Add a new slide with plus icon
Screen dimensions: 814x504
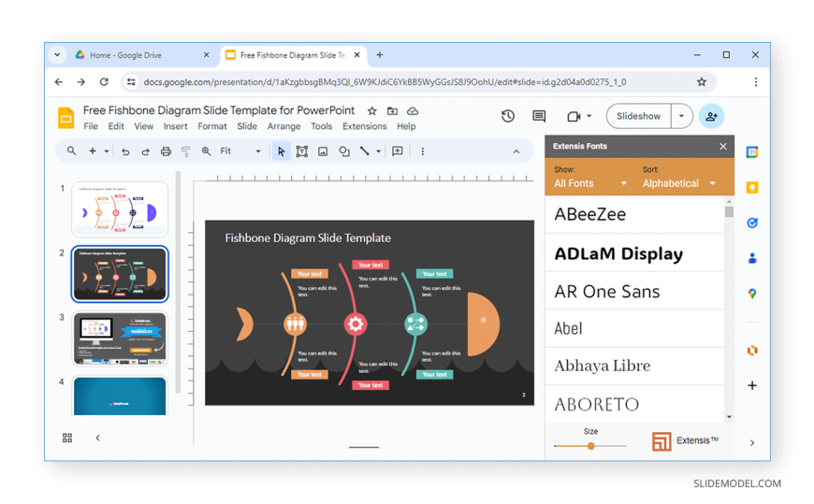(x=93, y=151)
